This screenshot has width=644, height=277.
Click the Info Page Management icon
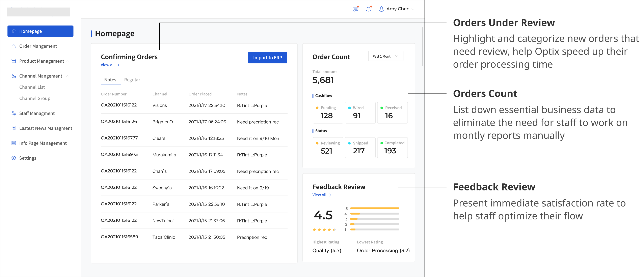pyautogui.click(x=14, y=143)
